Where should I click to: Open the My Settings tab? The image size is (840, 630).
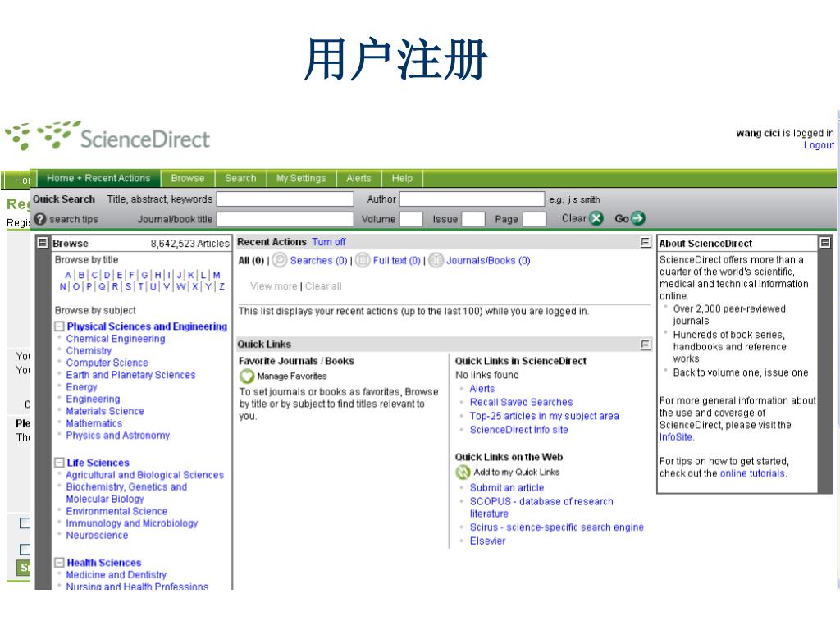click(301, 178)
